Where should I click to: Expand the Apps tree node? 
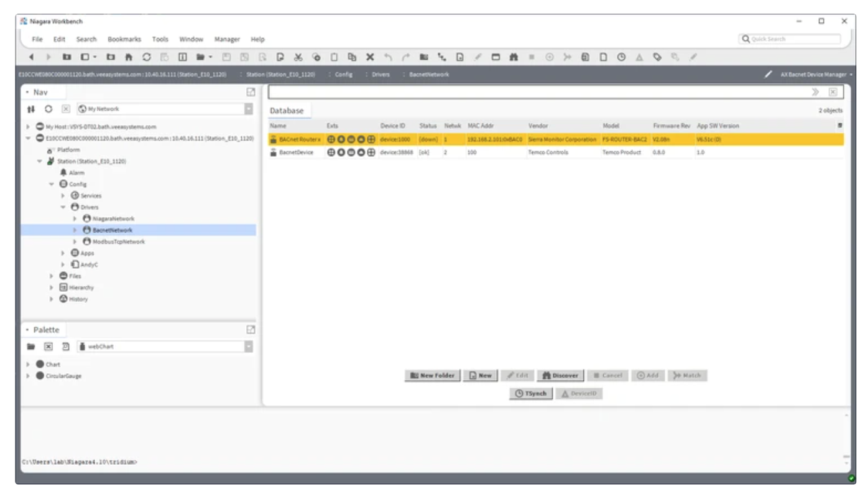(63, 253)
